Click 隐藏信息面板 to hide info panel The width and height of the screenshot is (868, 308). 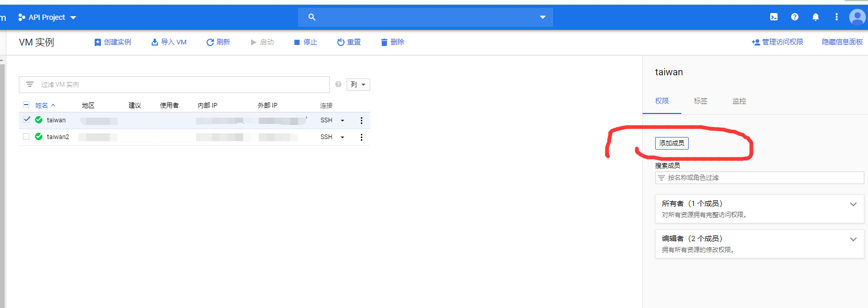[842, 42]
